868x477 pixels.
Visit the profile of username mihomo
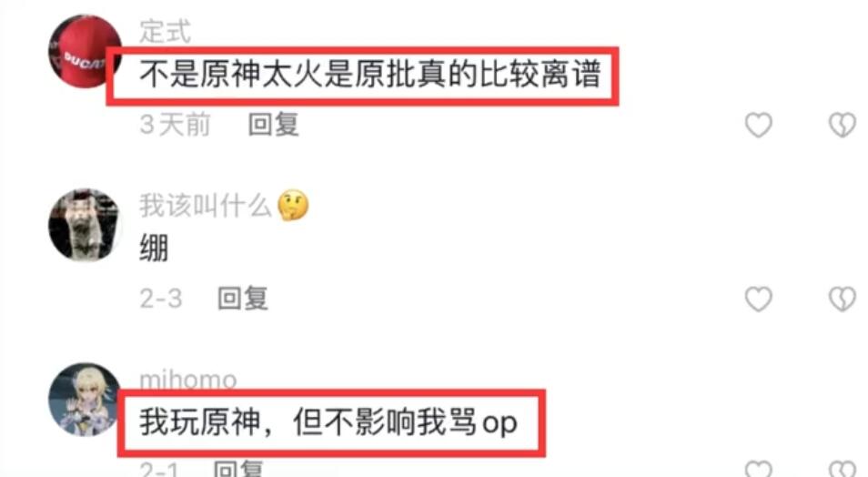click(x=188, y=380)
